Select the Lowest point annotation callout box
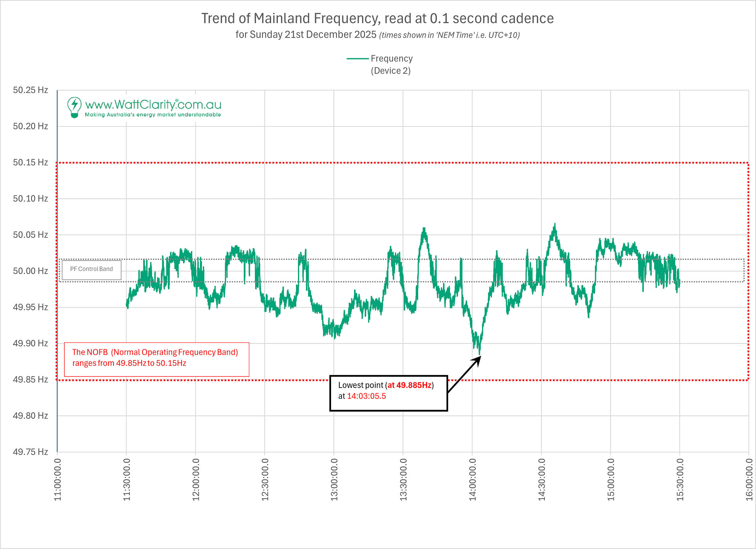The width and height of the screenshot is (756, 549). tap(388, 393)
